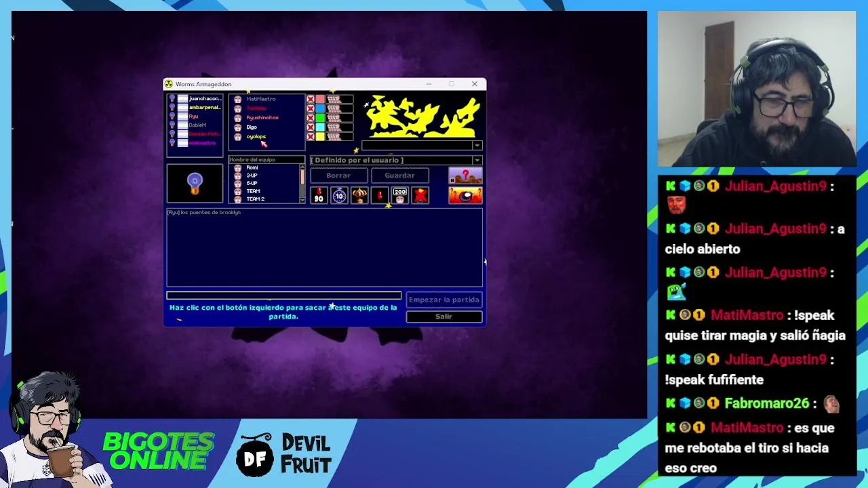868x488 pixels.
Task: Click team 'MatiMastro' in the game teams
Action: click(x=261, y=99)
